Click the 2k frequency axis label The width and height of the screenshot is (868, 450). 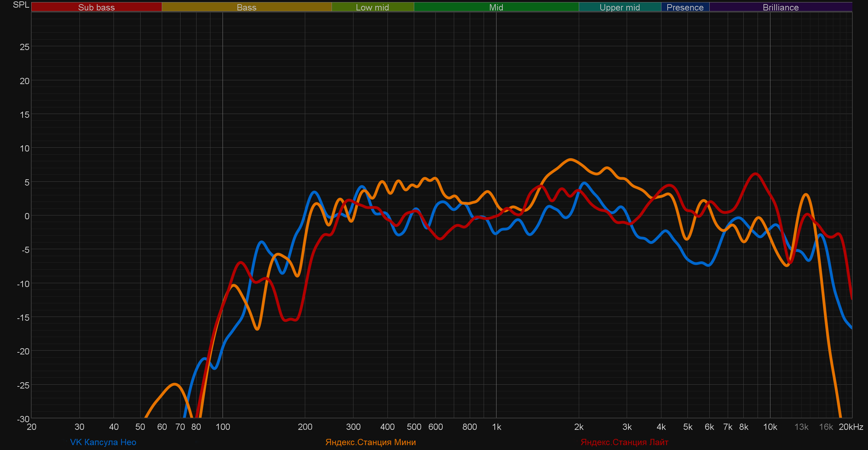(x=578, y=427)
